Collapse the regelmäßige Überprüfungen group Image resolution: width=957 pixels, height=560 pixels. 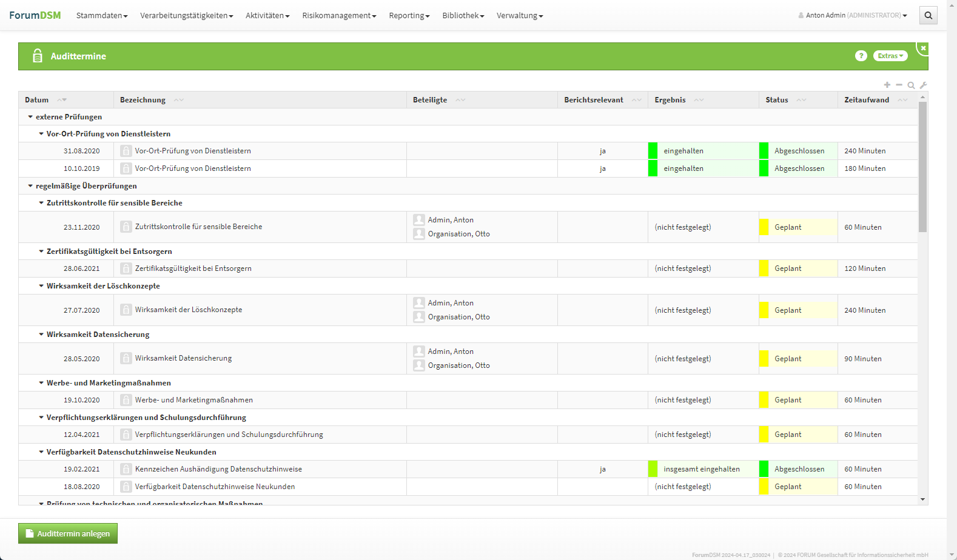point(30,186)
